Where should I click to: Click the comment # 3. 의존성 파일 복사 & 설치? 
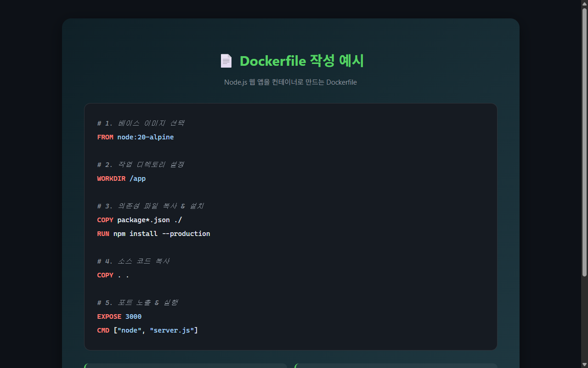[x=150, y=206]
